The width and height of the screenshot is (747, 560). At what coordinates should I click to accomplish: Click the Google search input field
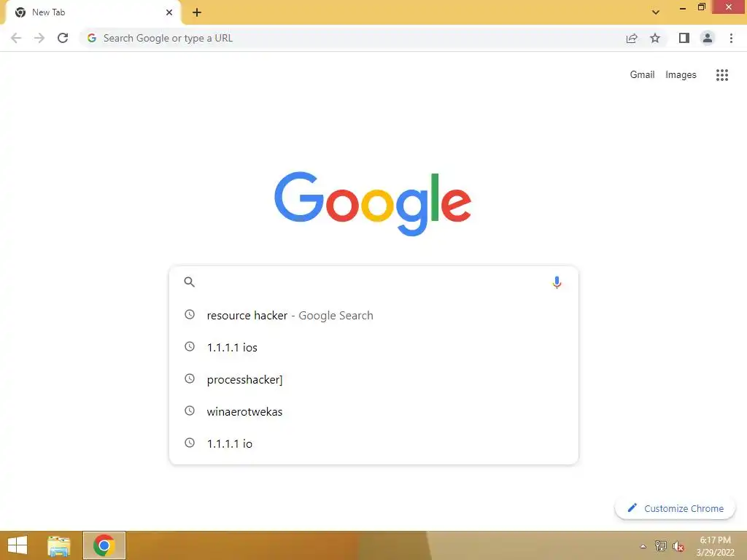click(x=373, y=282)
